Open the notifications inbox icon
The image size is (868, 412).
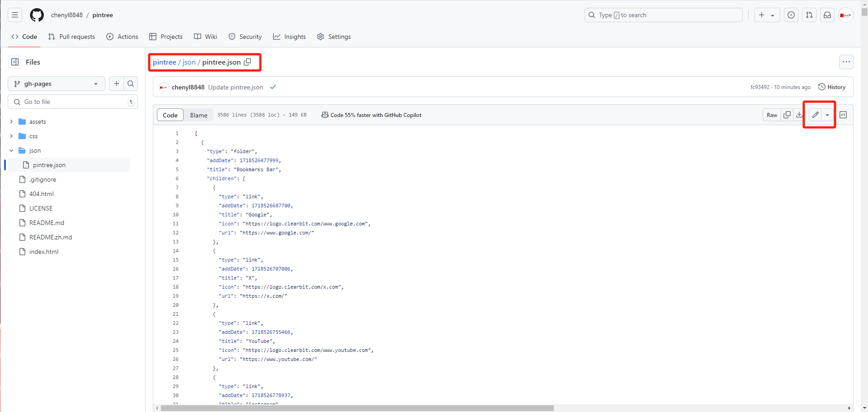827,15
